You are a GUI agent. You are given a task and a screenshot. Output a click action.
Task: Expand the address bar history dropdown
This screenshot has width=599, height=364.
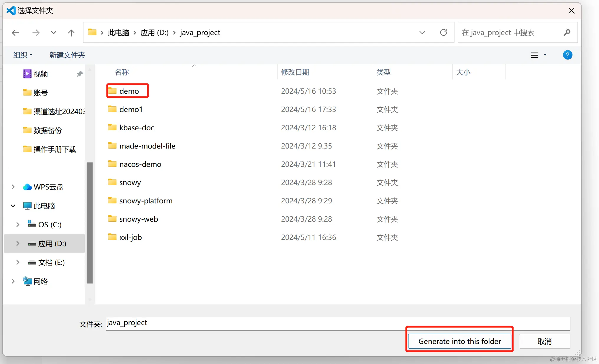(x=422, y=32)
